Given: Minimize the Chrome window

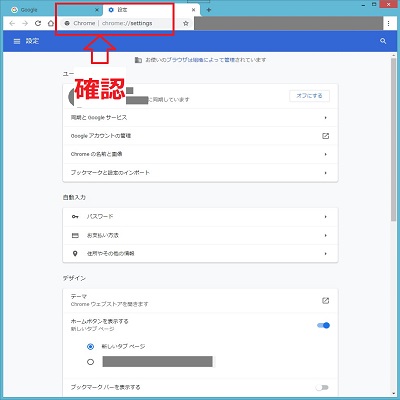Looking at the screenshot, I should coord(363,5).
